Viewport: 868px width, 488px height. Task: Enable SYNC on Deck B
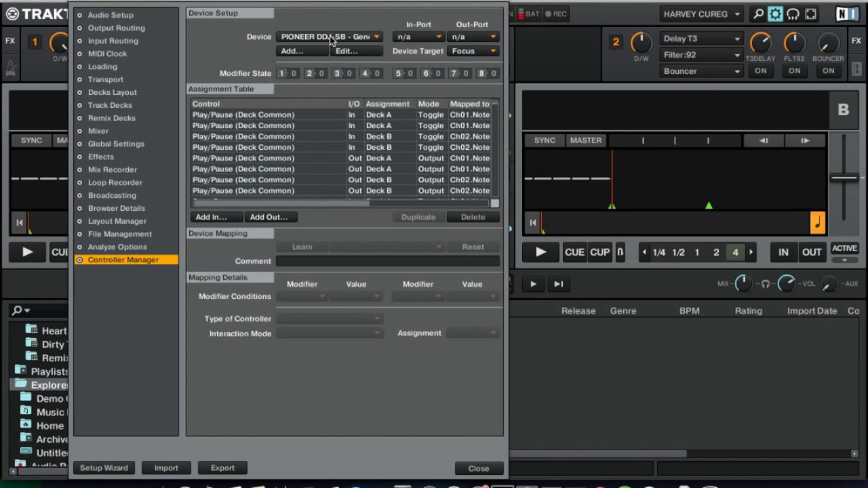(545, 140)
